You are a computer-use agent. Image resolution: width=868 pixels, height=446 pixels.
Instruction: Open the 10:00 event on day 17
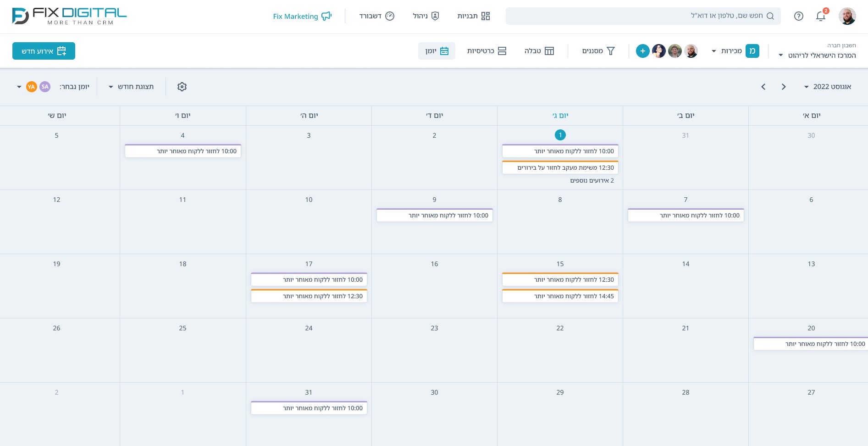coord(309,279)
